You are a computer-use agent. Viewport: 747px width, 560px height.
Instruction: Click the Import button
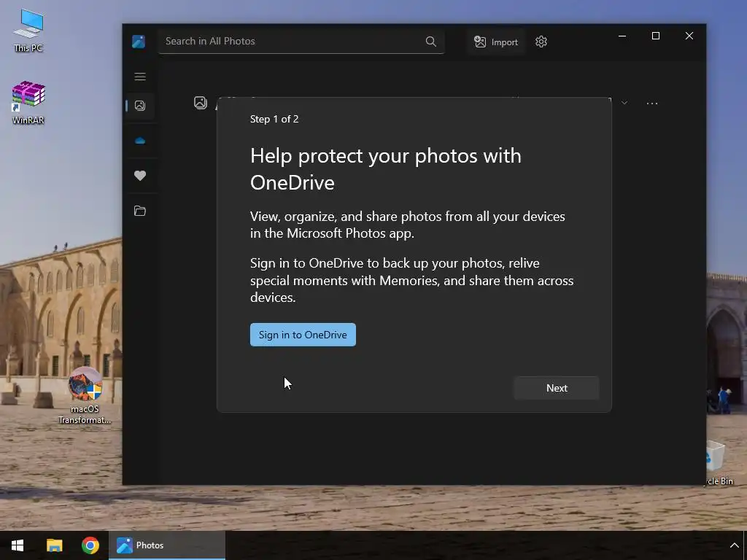496,42
